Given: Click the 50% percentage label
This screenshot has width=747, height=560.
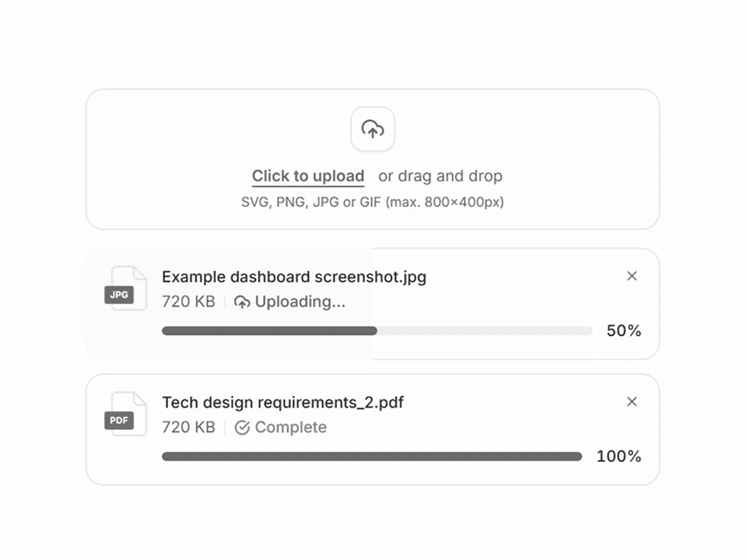Looking at the screenshot, I should pos(623,331).
